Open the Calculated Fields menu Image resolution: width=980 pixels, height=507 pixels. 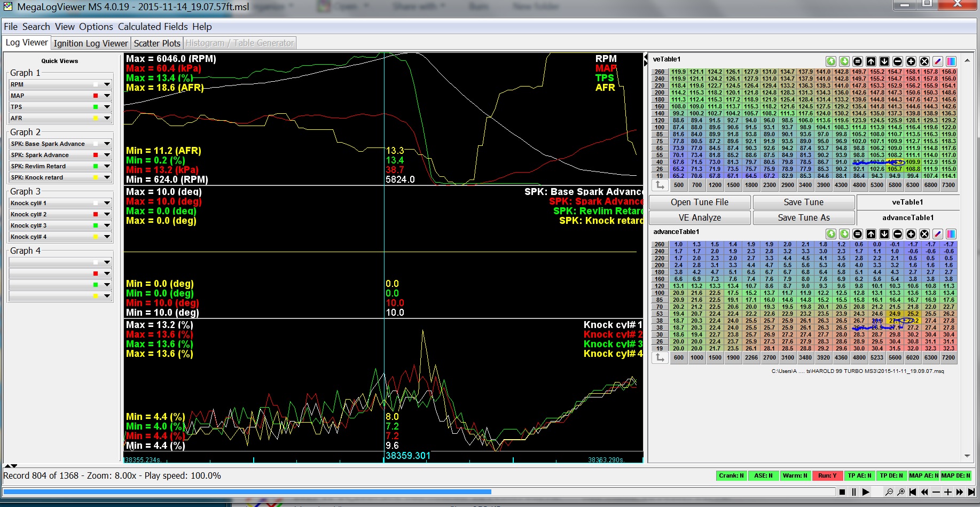(153, 27)
